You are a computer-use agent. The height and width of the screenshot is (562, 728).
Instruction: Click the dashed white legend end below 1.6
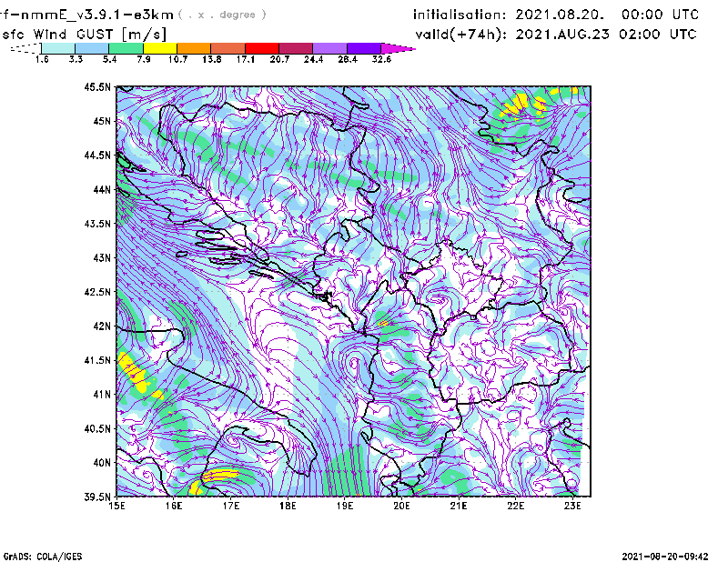(x=25, y=48)
